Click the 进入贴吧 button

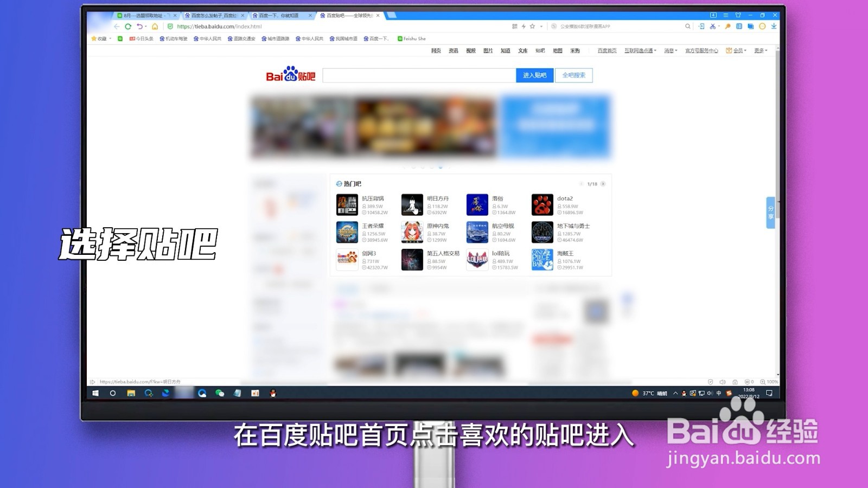pos(535,75)
